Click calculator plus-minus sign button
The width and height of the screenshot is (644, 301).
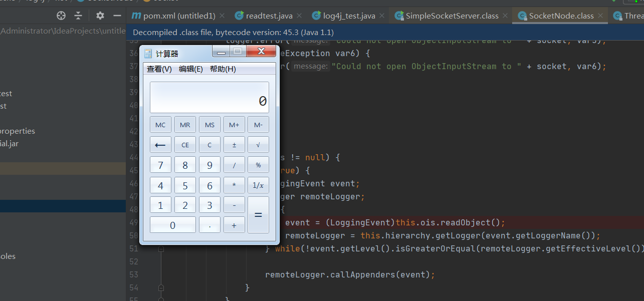tap(234, 145)
